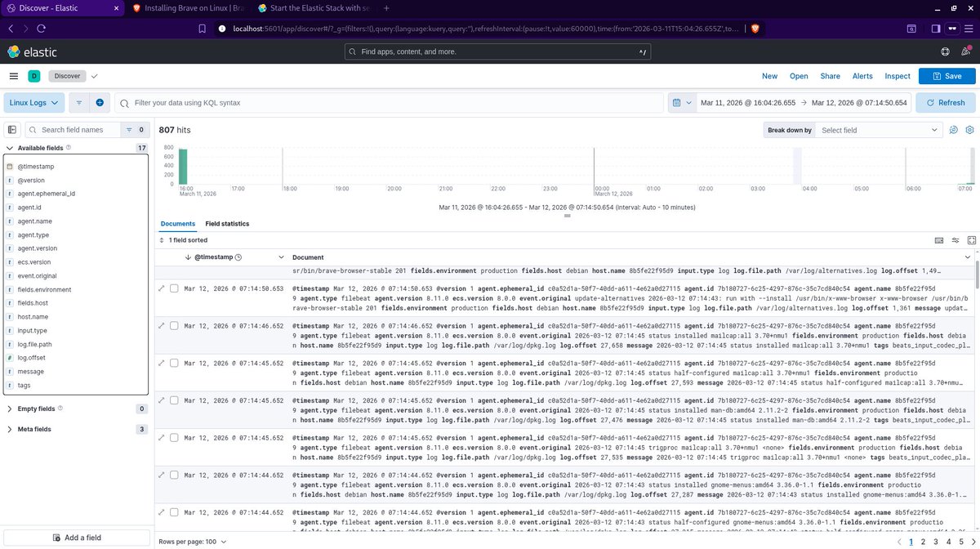Click New in the Discover top menu
Screen dimensions: 980x549
coord(769,76)
